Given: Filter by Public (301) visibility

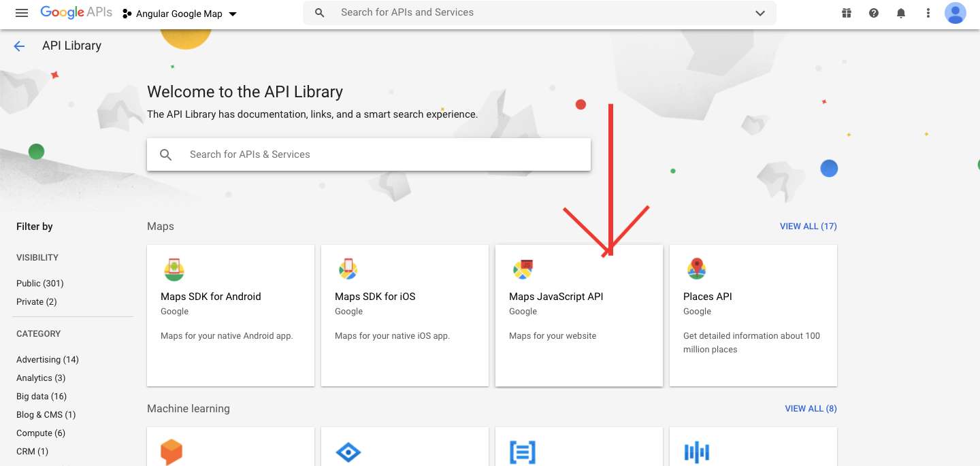Looking at the screenshot, I should (x=40, y=283).
